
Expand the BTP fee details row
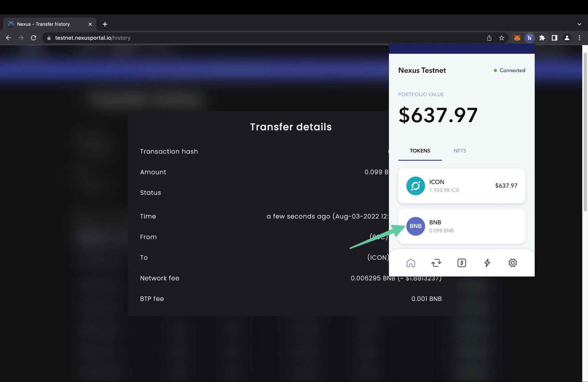[x=291, y=298]
